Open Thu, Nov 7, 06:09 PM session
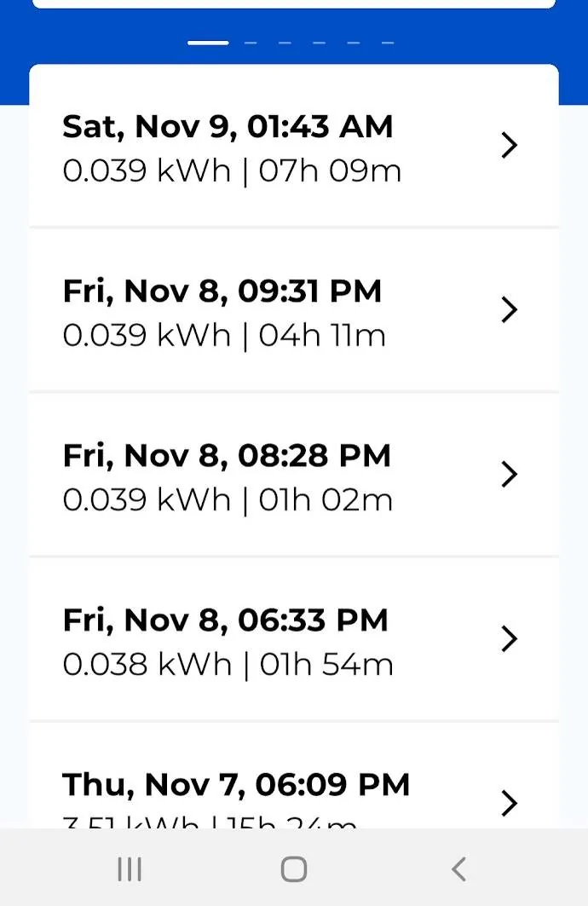Image resolution: width=588 pixels, height=906 pixels. click(x=294, y=776)
